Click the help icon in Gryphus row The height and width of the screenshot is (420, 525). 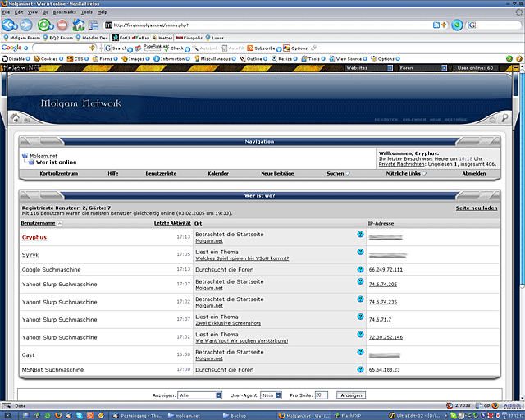360,234
